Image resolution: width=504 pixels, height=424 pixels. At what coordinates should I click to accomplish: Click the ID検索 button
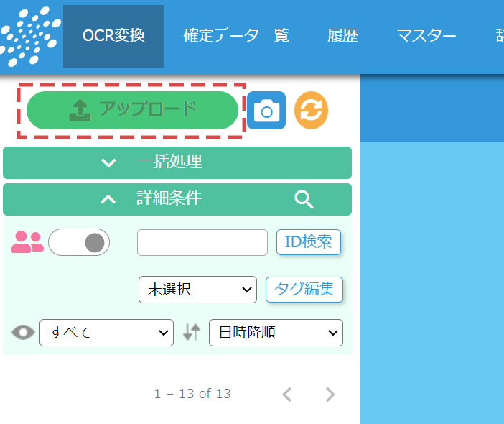point(308,242)
